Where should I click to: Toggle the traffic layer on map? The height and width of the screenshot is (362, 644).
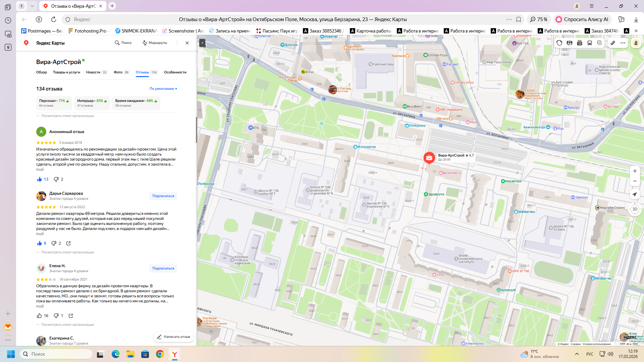[x=559, y=43]
